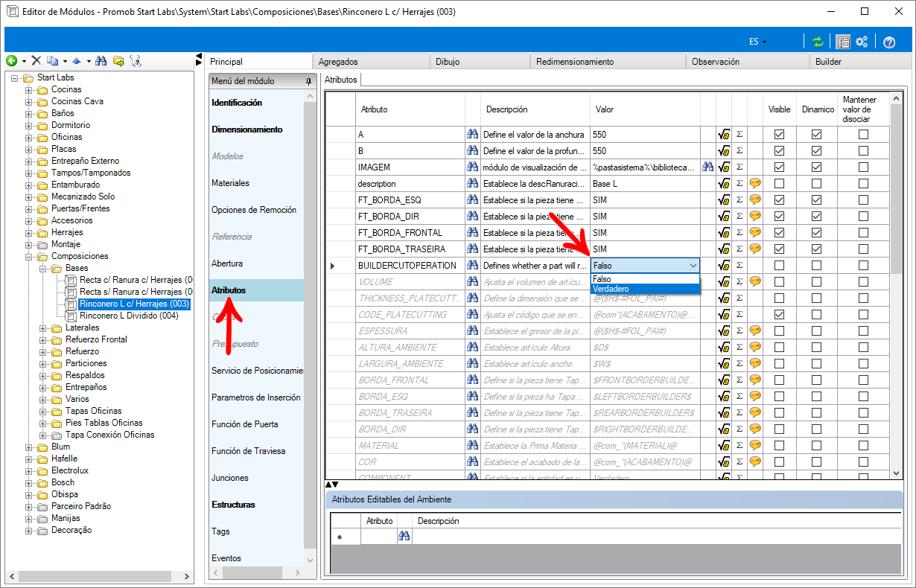Click the blue up arrow icon
916x588 pixels.
pos(76,61)
